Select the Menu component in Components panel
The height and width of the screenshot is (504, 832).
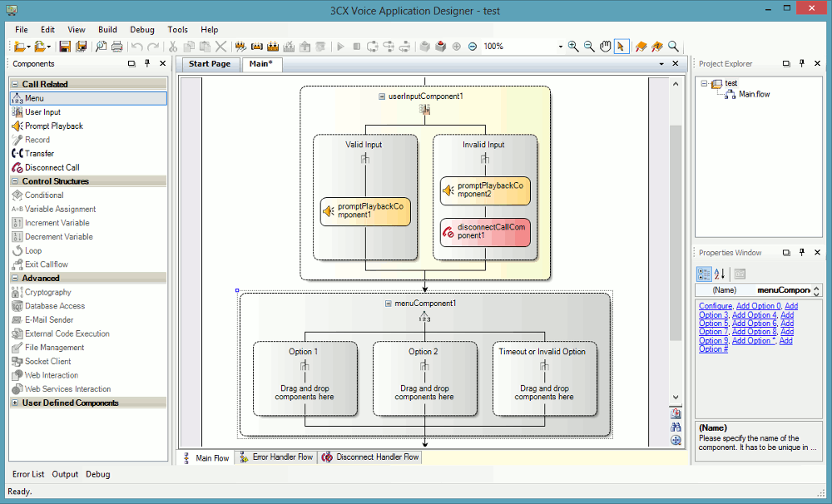click(88, 98)
